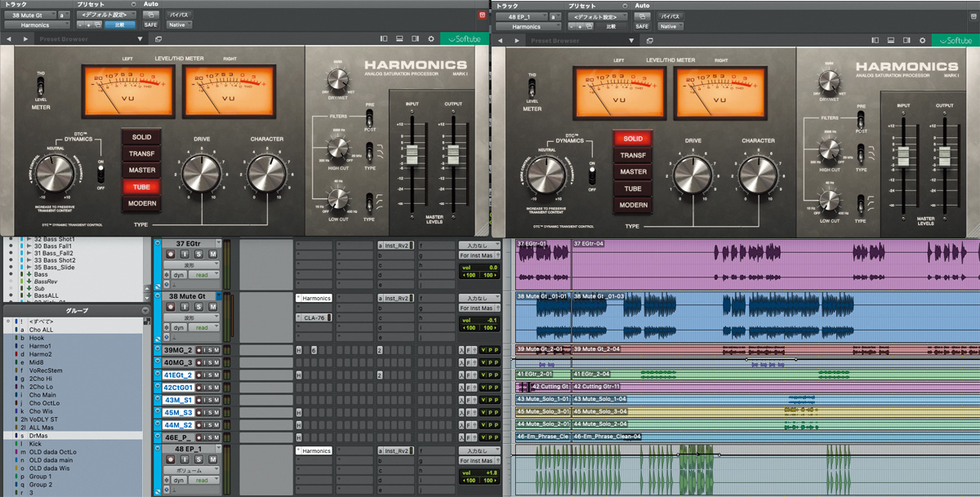Select the Harmo1 group in the group list

(40, 346)
